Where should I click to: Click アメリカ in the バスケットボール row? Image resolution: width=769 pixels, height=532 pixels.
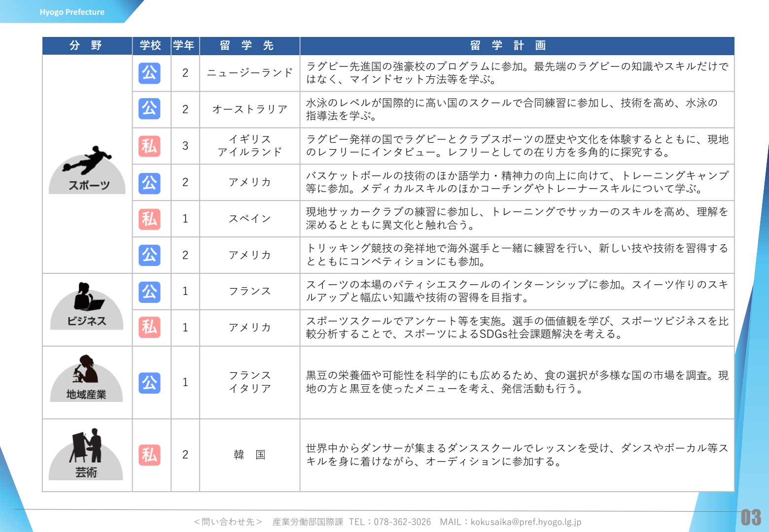(250, 182)
